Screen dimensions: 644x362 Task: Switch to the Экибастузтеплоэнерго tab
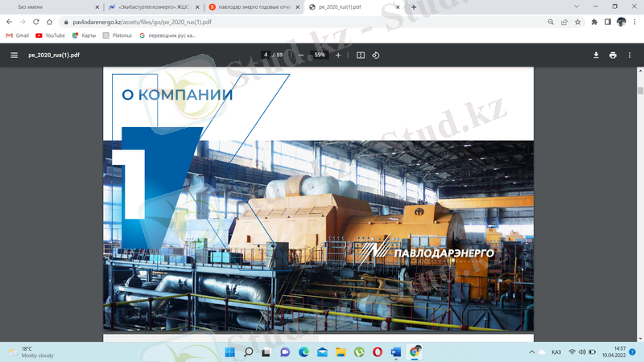[x=152, y=7]
